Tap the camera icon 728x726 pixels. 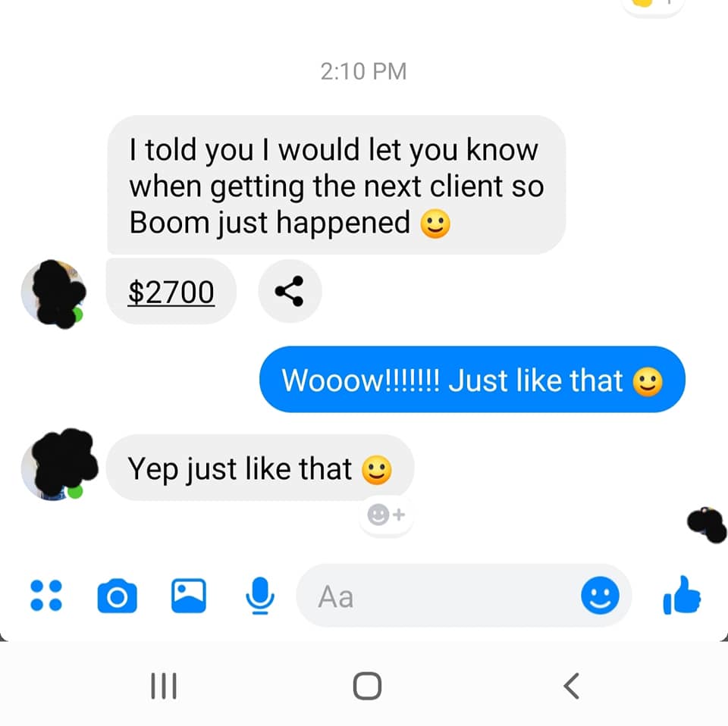click(x=117, y=596)
